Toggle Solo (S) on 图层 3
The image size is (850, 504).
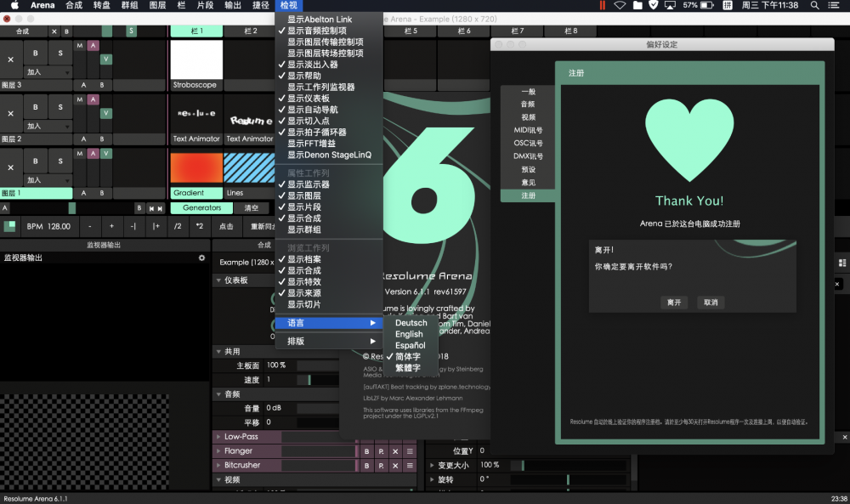(x=60, y=53)
